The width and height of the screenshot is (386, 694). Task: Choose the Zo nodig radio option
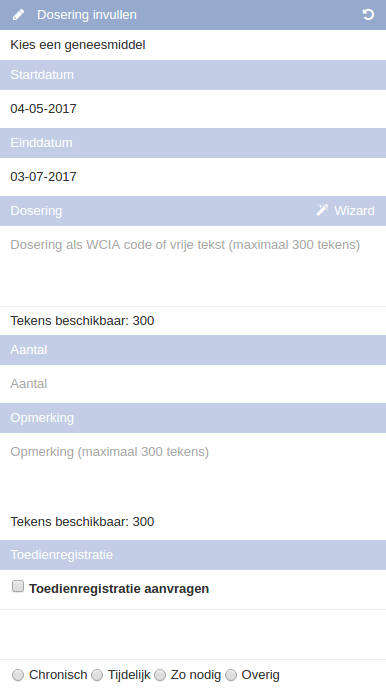(160, 675)
